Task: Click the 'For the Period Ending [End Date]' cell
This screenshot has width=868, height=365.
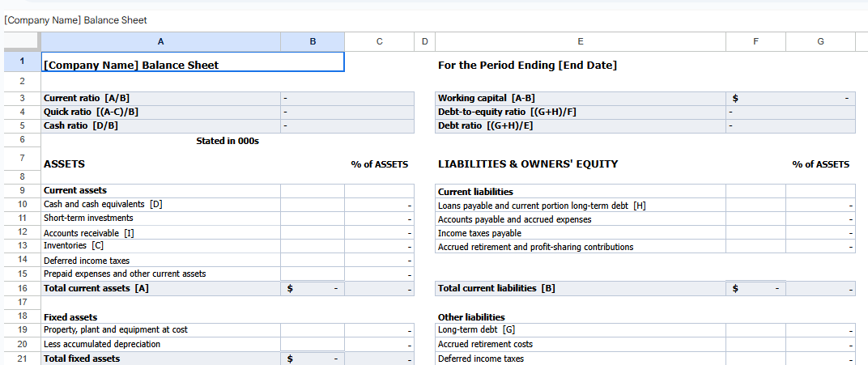Action: pyautogui.click(x=527, y=65)
